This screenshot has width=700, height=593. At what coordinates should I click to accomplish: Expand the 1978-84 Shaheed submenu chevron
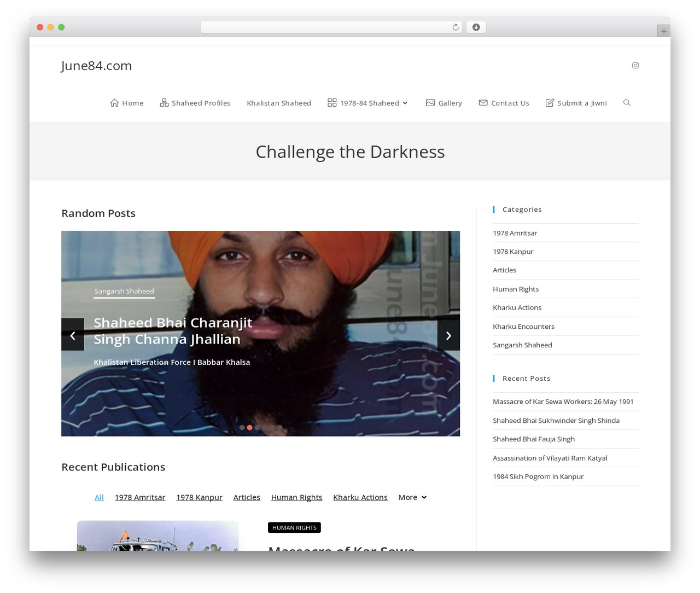coord(405,103)
